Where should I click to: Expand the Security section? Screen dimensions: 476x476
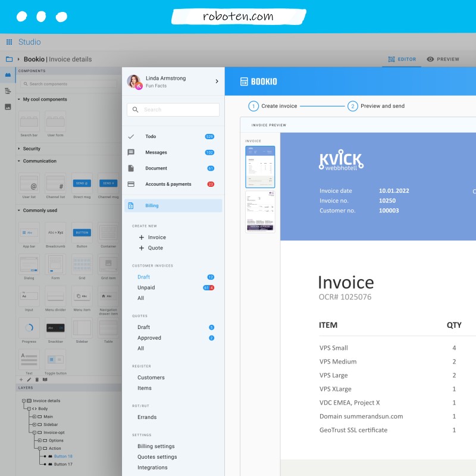pos(19,149)
